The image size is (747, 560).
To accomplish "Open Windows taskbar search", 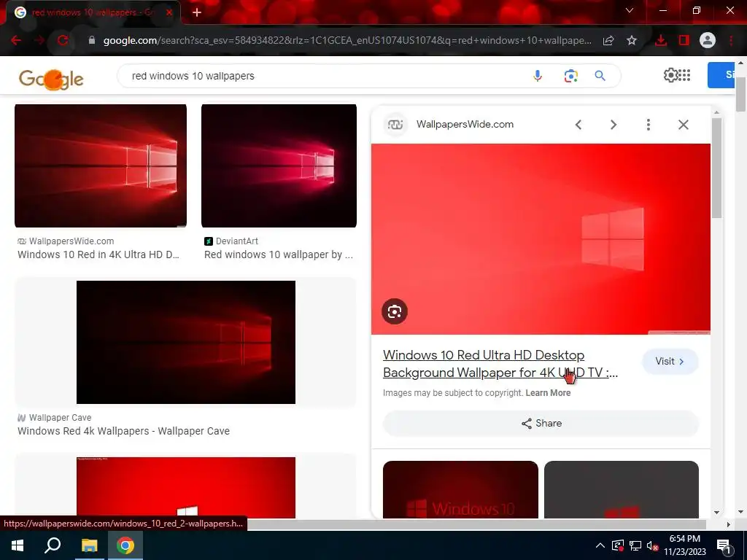I will point(53,545).
